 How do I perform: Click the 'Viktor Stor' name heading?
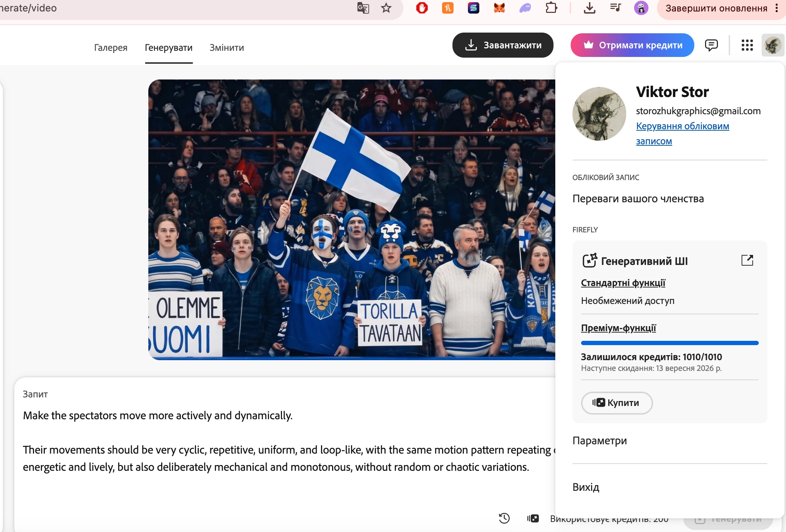[x=672, y=92]
